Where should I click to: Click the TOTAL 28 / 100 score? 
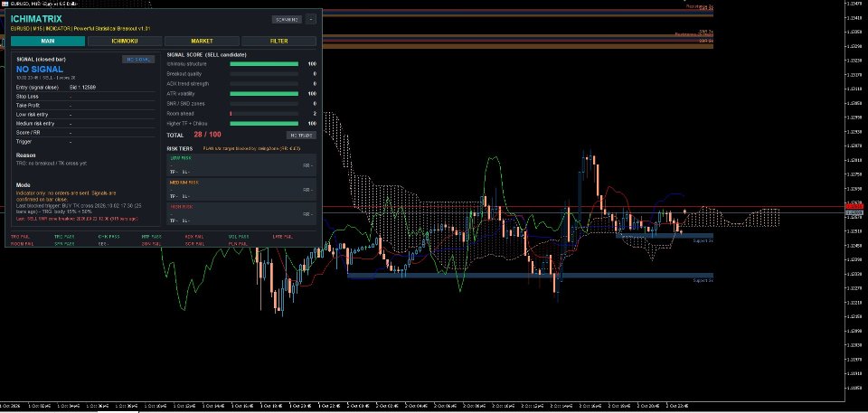(x=193, y=135)
